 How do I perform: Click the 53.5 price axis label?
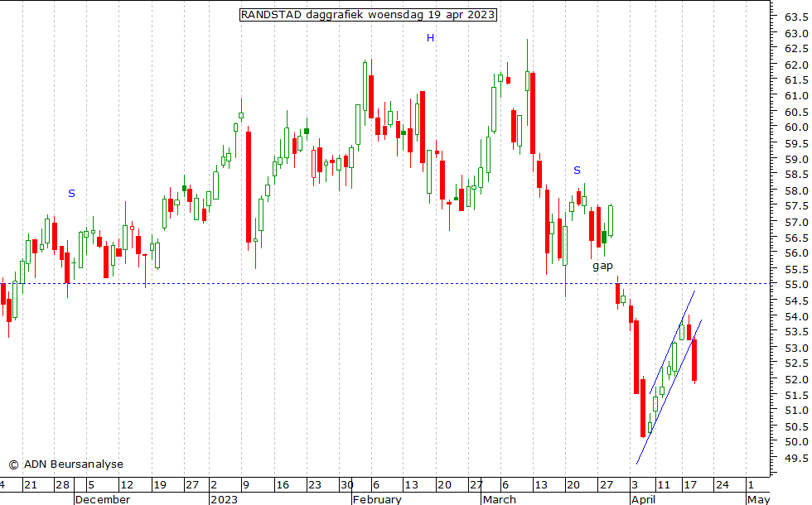coord(796,332)
